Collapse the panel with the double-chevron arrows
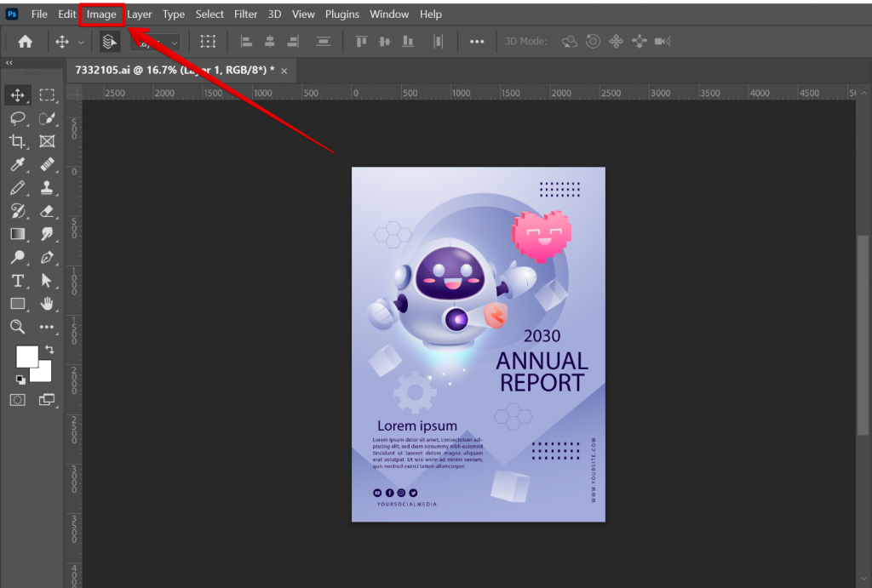872x588 pixels. pos(9,62)
